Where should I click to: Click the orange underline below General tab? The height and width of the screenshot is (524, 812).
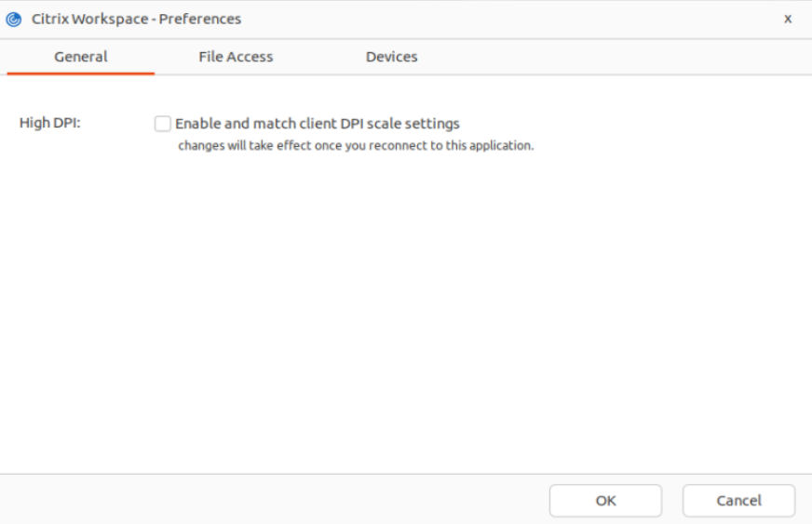(x=81, y=73)
